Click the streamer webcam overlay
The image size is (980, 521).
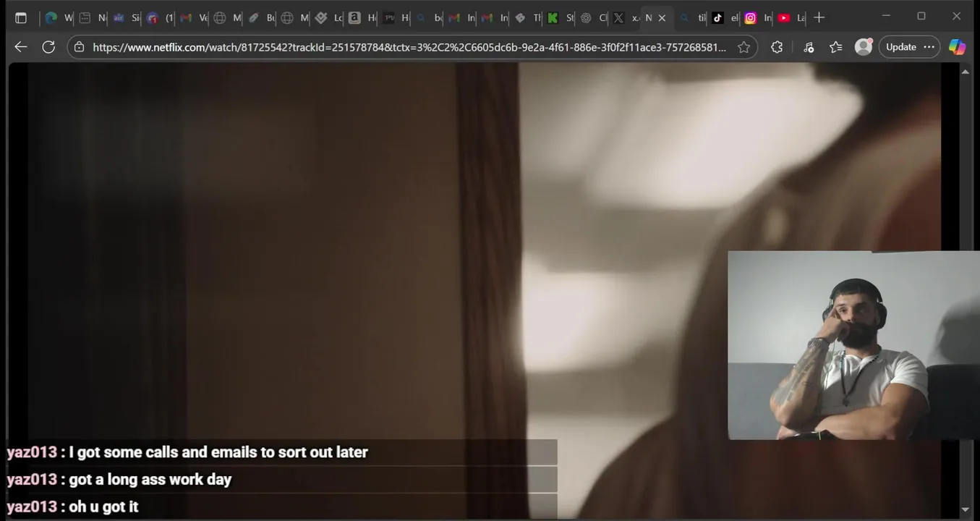[853, 345]
